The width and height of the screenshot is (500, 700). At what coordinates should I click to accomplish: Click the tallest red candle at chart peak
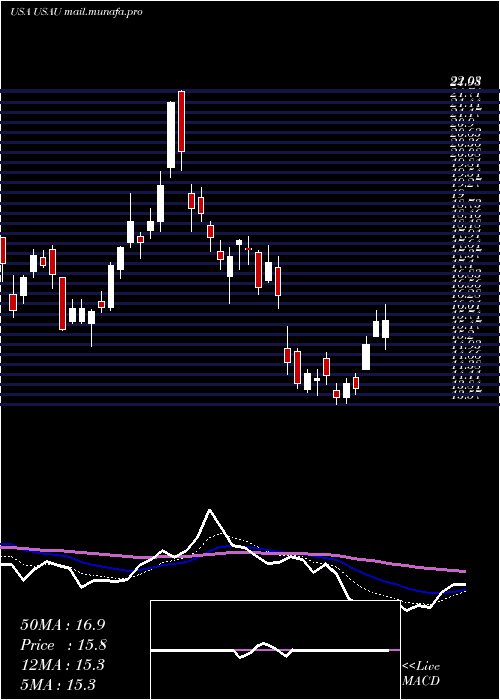tap(181, 121)
